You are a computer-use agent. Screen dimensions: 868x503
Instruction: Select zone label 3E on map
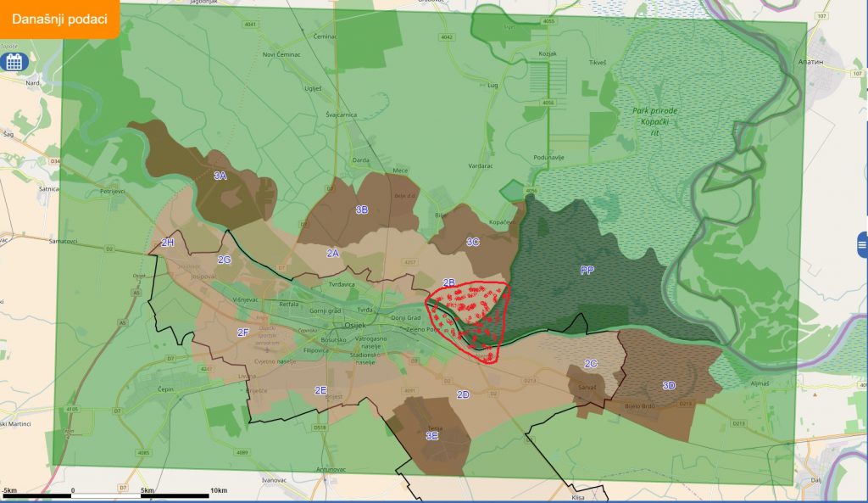click(431, 436)
